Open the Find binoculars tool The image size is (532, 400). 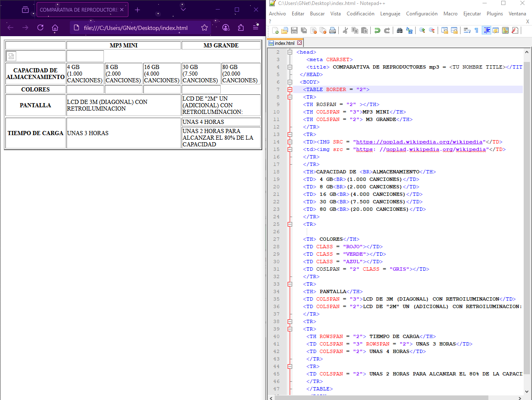[x=399, y=30]
